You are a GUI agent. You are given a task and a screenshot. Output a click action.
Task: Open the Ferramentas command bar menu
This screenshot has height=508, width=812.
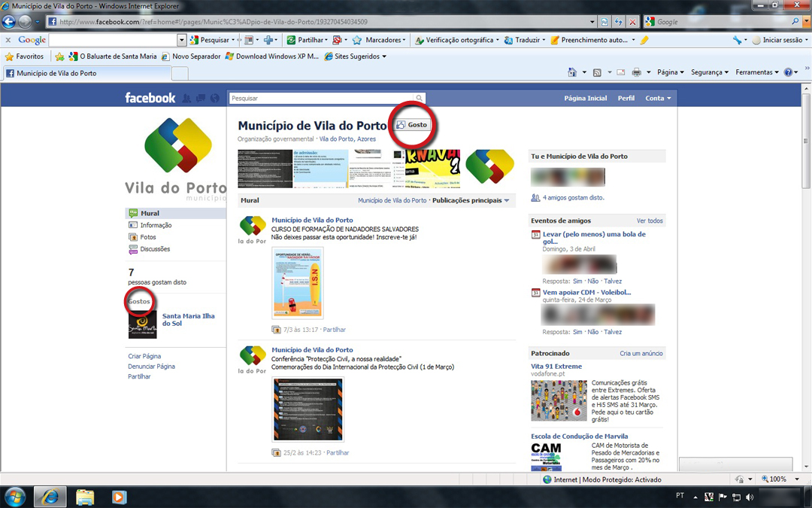click(757, 72)
